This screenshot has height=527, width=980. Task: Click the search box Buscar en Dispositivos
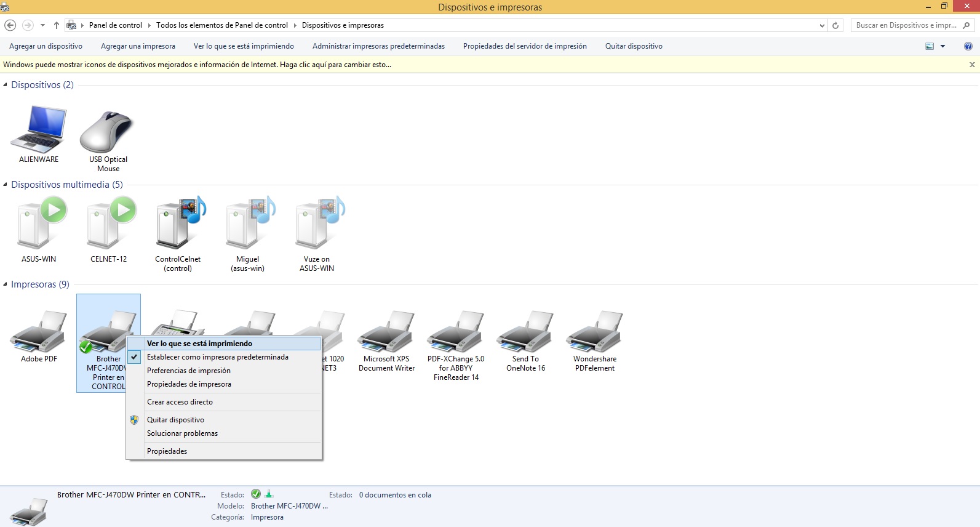(906, 25)
